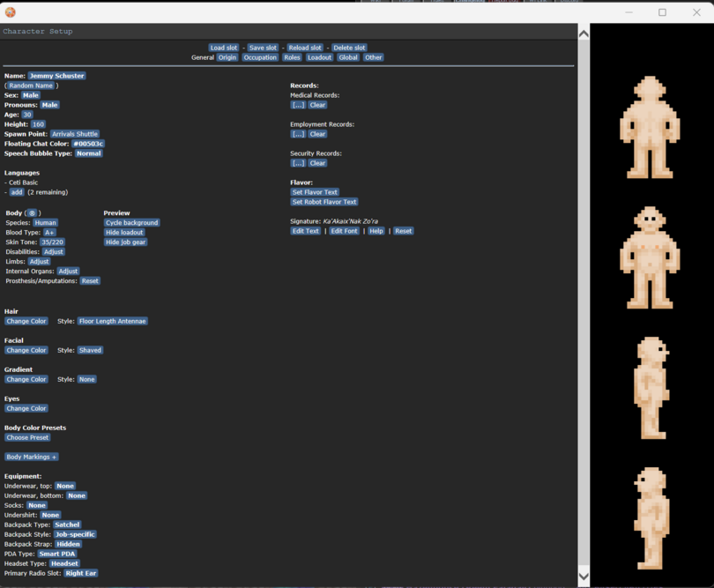The width and height of the screenshot is (714, 588).
Task: Open the Loadout tab
Action: [x=319, y=57]
